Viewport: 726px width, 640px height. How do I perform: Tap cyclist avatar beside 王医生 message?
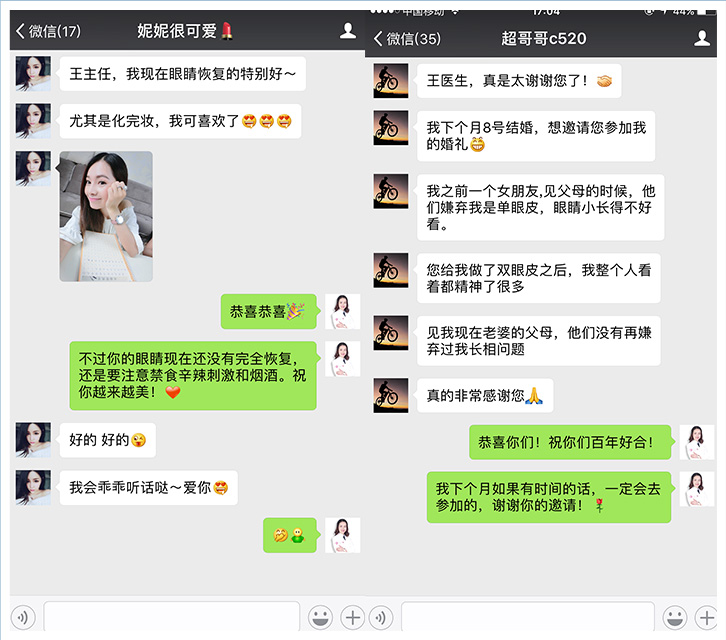pyautogui.click(x=390, y=81)
